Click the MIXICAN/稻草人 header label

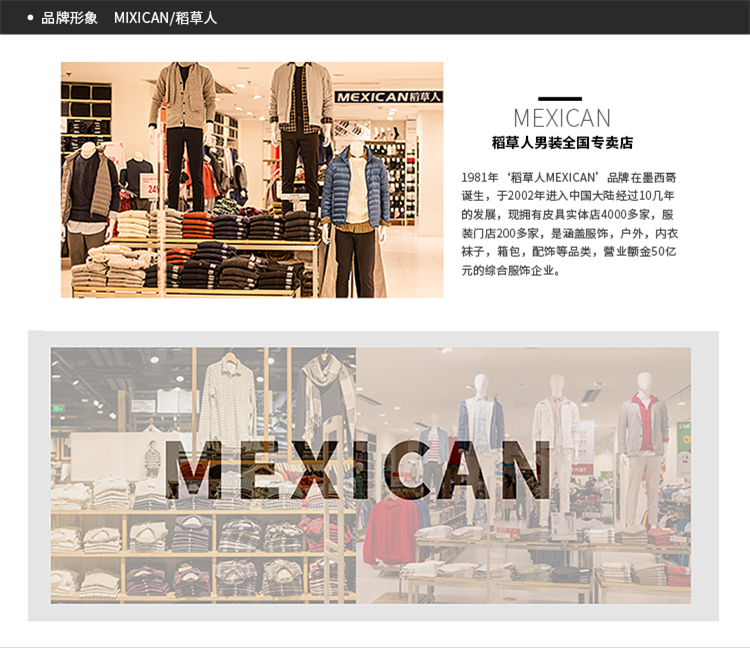point(165,18)
